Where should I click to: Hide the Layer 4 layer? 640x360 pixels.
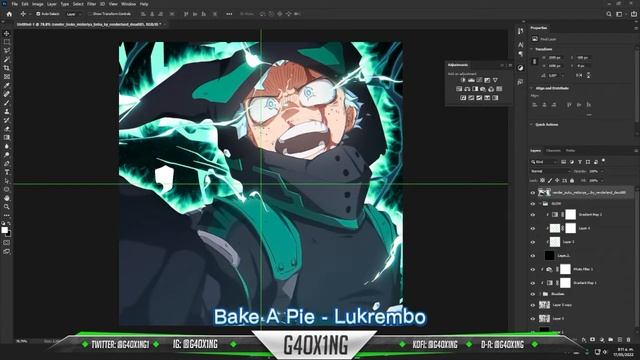pyautogui.click(x=533, y=229)
